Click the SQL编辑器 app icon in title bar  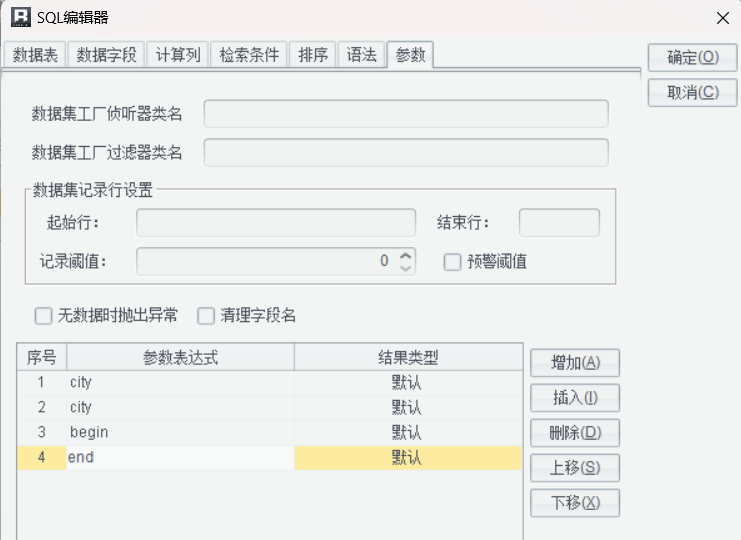tap(19, 16)
